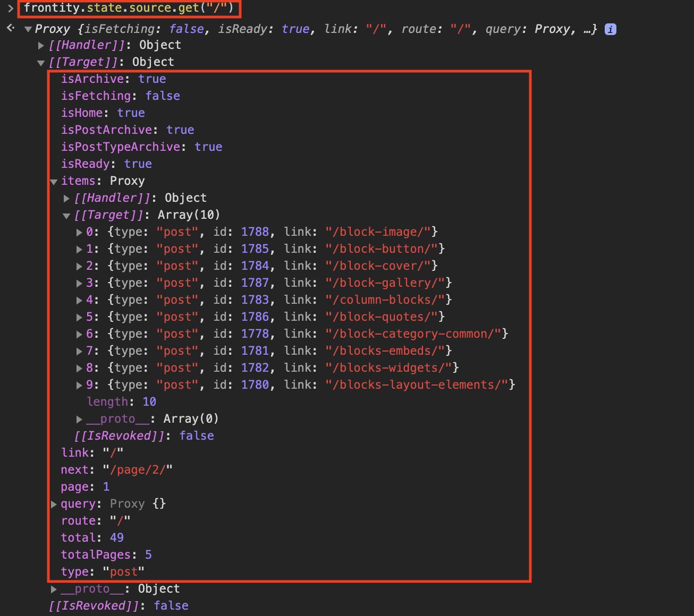Click the console input prompt chevron
The width and height of the screenshot is (694, 616).
pos(10,8)
